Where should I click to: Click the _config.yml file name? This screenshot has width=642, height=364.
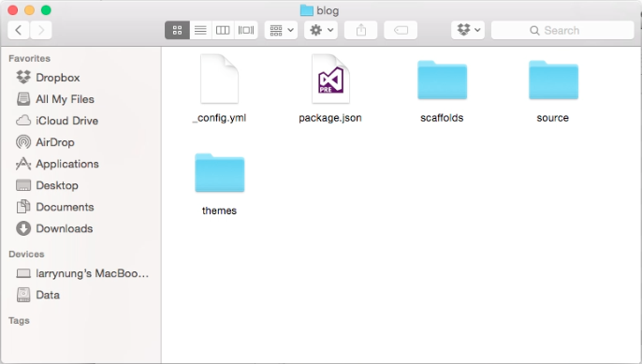point(219,118)
